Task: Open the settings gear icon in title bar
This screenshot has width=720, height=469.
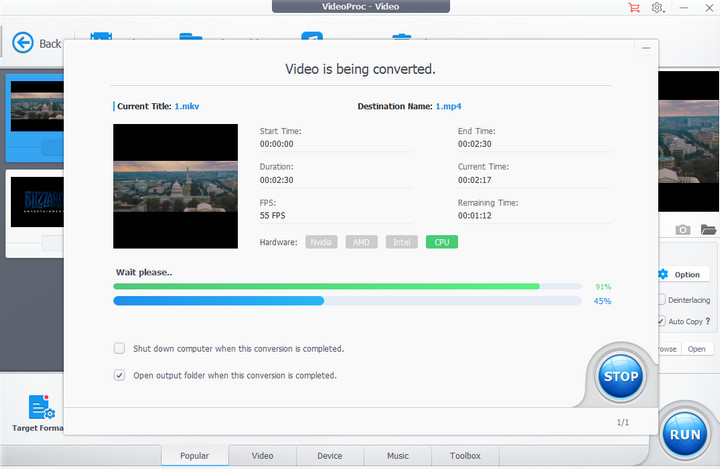Action: point(658,7)
